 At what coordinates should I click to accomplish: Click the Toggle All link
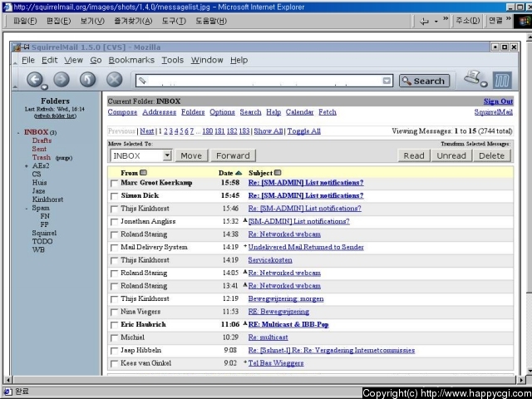click(x=303, y=131)
